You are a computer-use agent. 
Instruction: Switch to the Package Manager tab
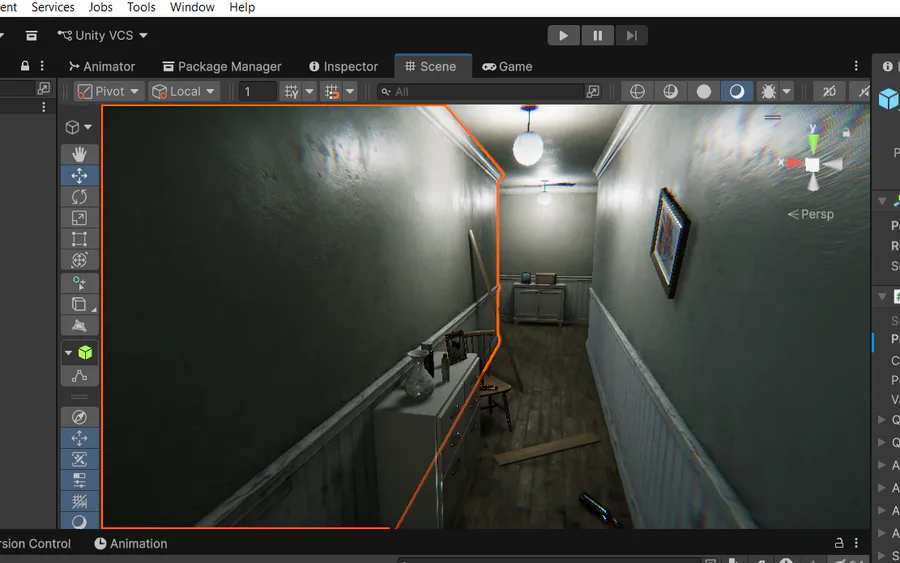(x=222, y=67)
